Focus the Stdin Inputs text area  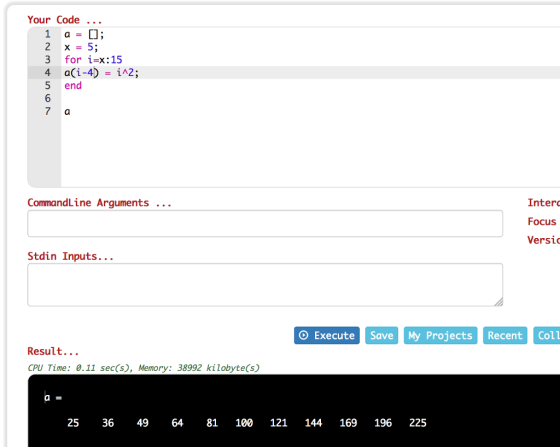coord(265,285)
